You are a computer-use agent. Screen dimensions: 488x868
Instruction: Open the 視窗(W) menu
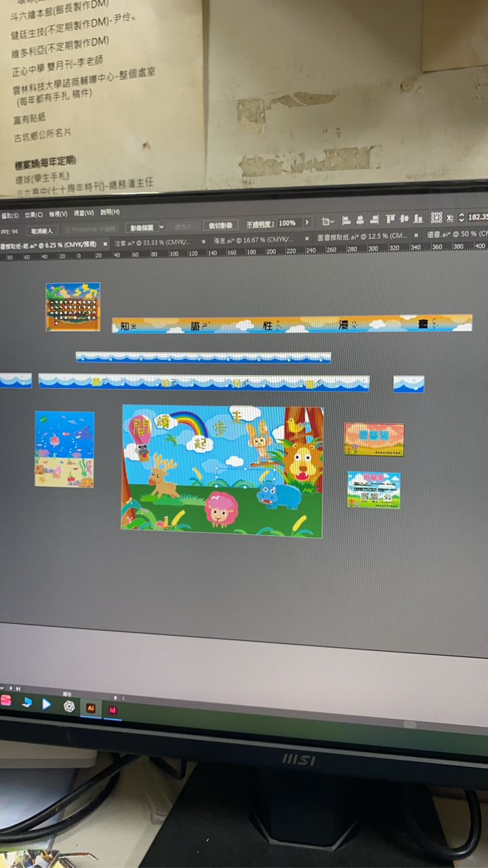[x=83, y=213]
